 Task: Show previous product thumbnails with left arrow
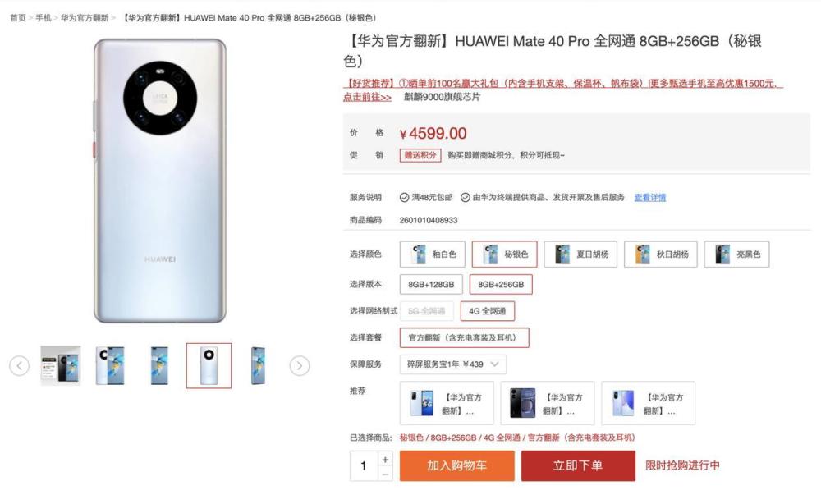[x=20, y=365]
